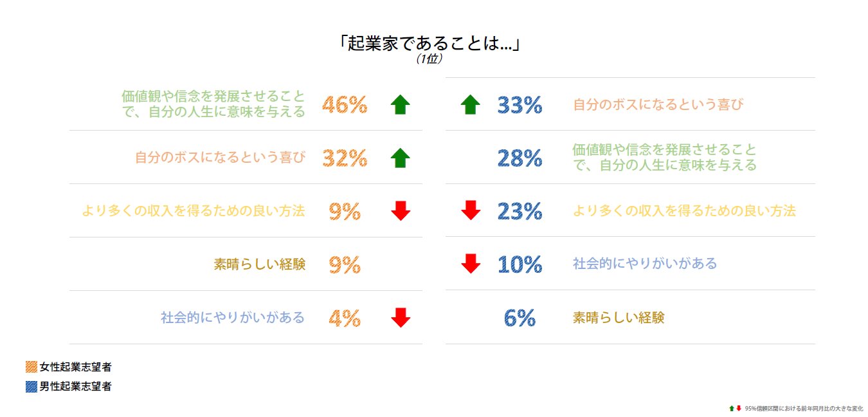868x417 pixels.
Task: Click the small arrow icons in the footnote
Action: (x=735, y=409)
